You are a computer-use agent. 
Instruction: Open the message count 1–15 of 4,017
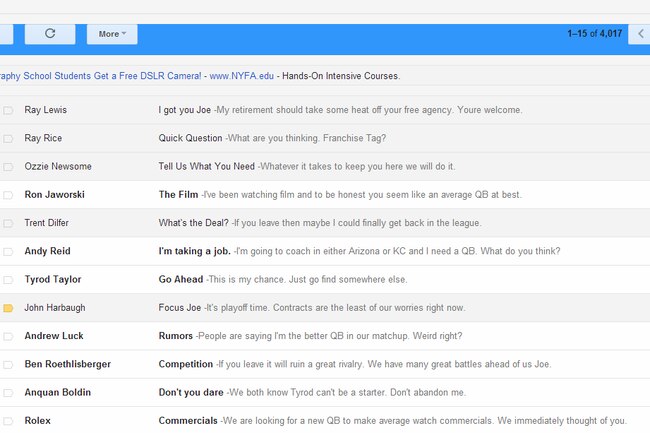click(x=594, y=34)
